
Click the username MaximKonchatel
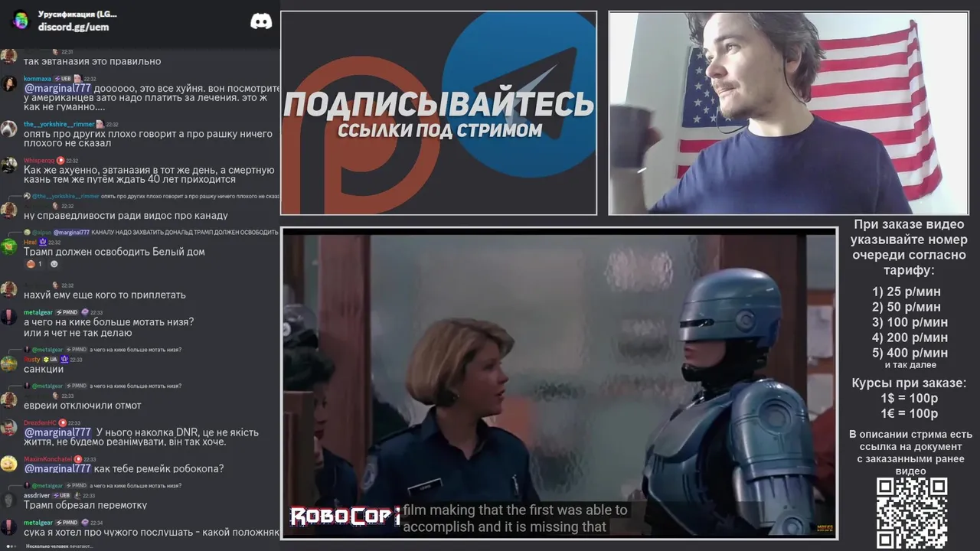(47, 459)
